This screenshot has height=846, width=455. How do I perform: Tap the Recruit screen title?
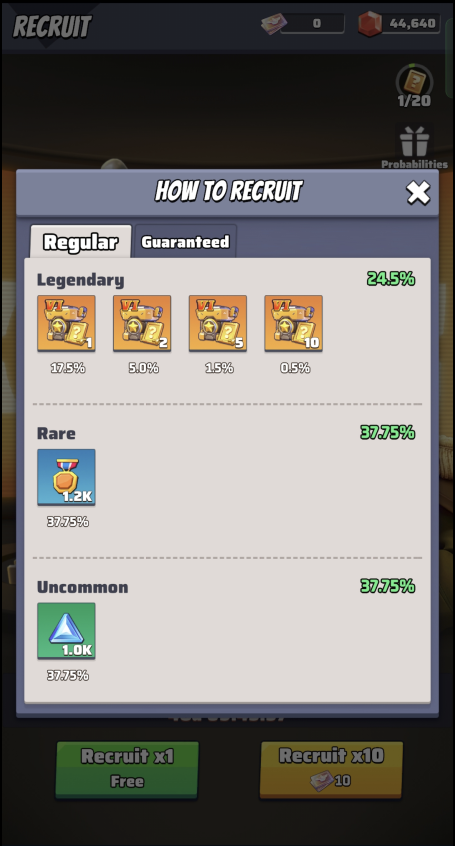pos(52,26)
